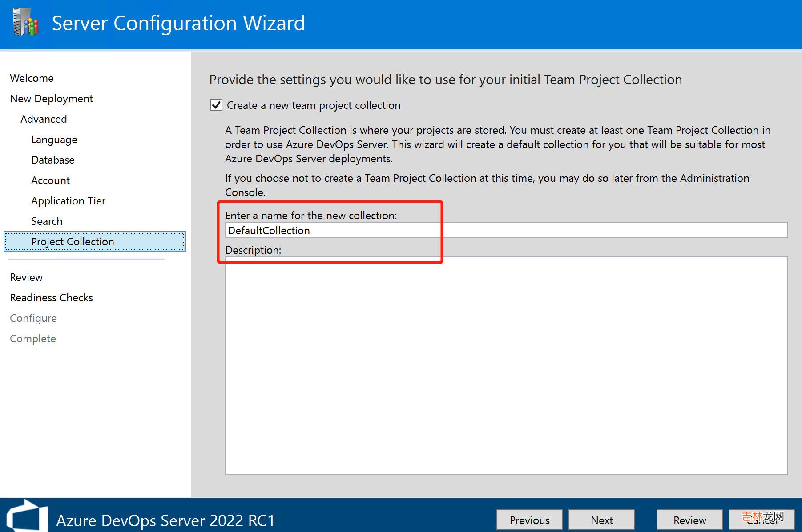Select the Account step
This screenshot has width=802, height=532.
pyautogui.click(x=50, y=180)
